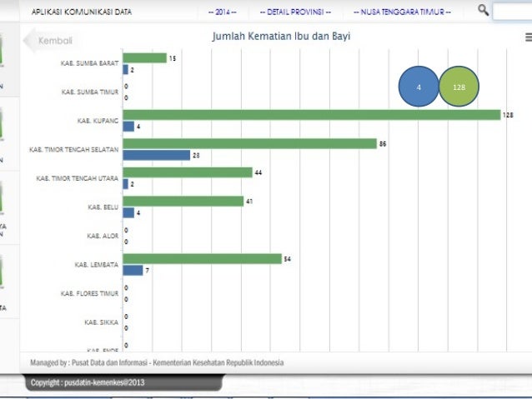Select blue bar of Kab. Timor Tengah Selatan
Screen dimensions: 532x399
click(x=157, y=155)
